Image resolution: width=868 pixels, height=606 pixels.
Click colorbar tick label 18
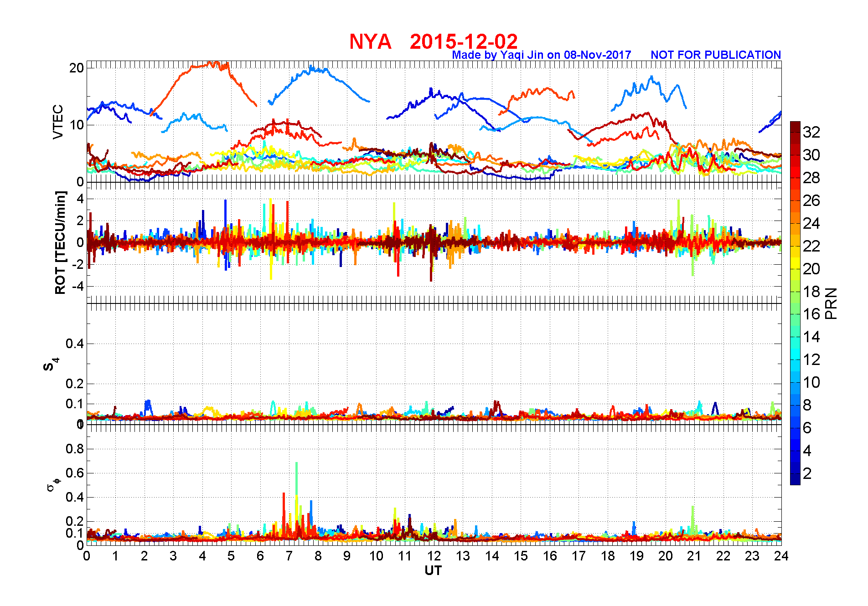[x=811, y=292]
